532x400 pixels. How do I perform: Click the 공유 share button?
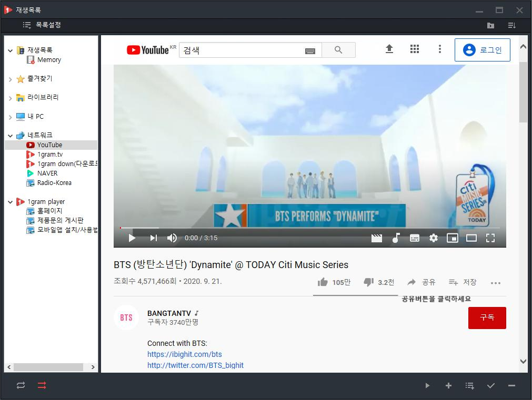[421, 282]
